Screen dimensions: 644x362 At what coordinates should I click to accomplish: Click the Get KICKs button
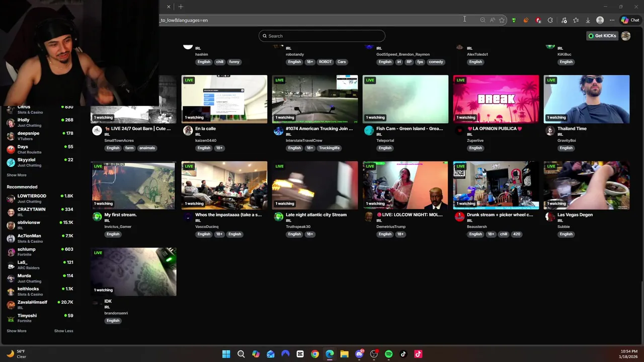pos(602,36)
